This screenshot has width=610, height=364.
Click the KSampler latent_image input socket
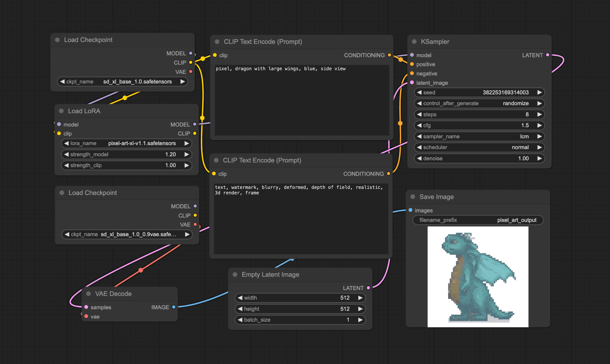(x=412, y=83)
